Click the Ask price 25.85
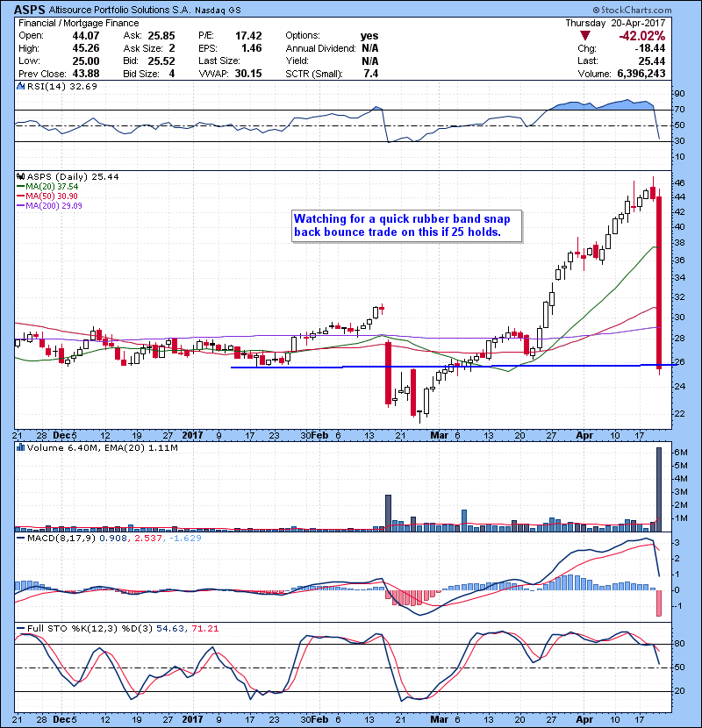The width and height of the screenshot is (702, 728). click(x=161, y=35)
